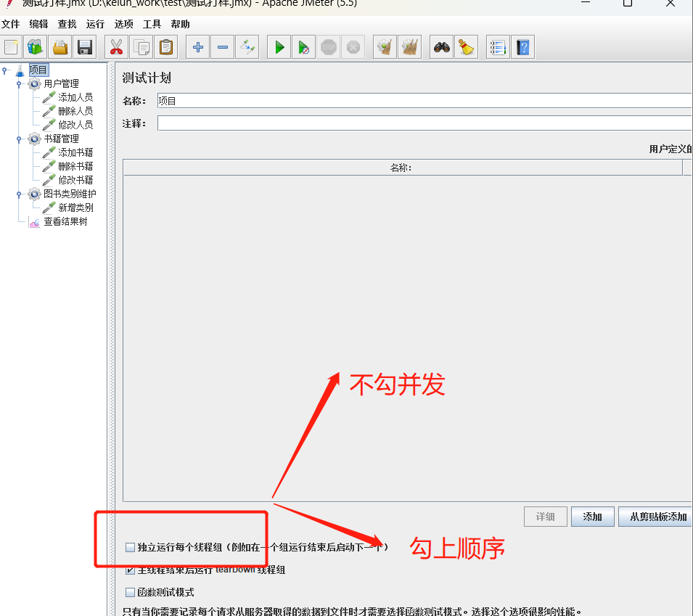Collapse the 用户管理 thread group handle
Screen dimensions: 693x616
coord(19,83)
